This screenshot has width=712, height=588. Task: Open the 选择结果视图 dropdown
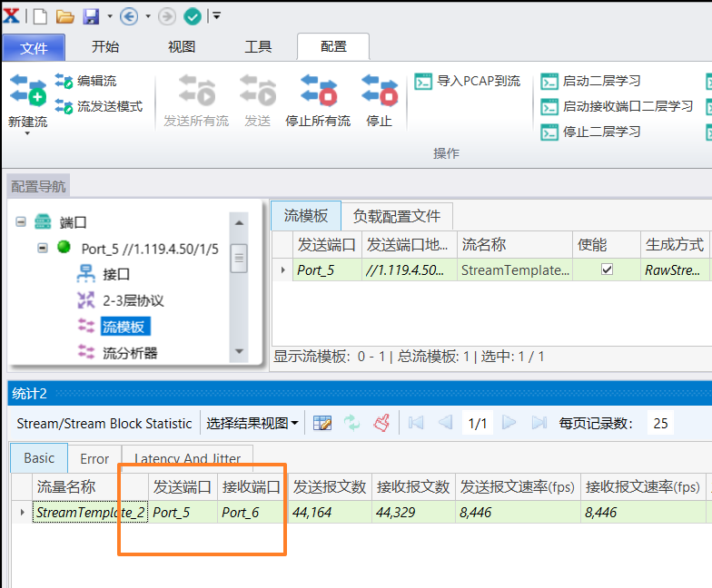tap(252, 423)
